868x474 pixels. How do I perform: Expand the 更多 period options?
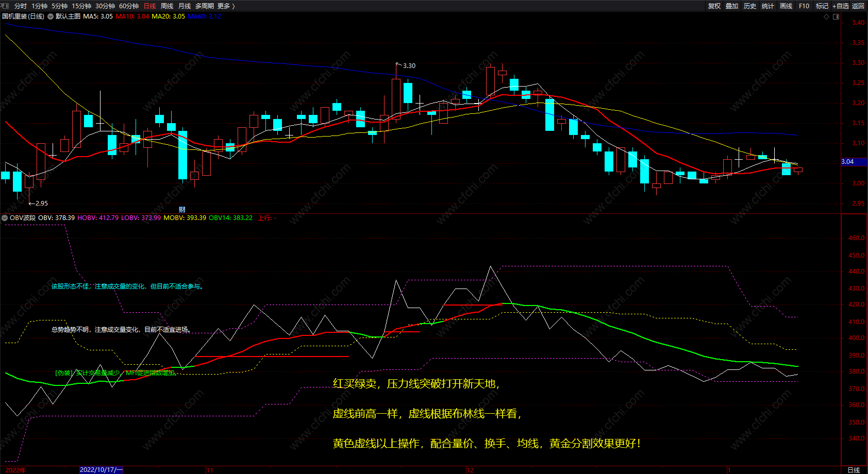click(226, 6)
